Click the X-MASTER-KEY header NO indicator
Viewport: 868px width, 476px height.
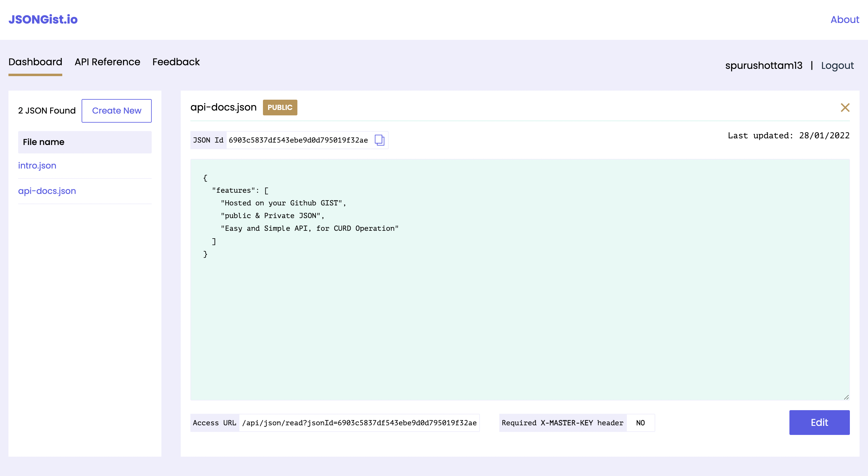click(640, 423)
